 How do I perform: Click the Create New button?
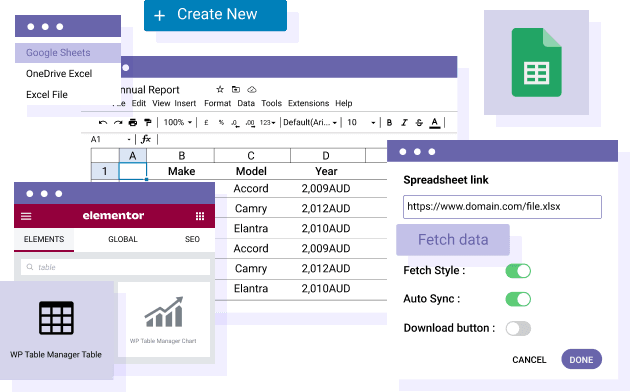pos(215,15)
